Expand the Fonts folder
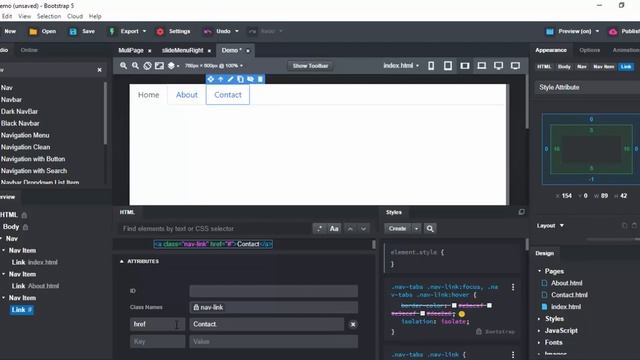640x360 pixels. coord(540,342)
